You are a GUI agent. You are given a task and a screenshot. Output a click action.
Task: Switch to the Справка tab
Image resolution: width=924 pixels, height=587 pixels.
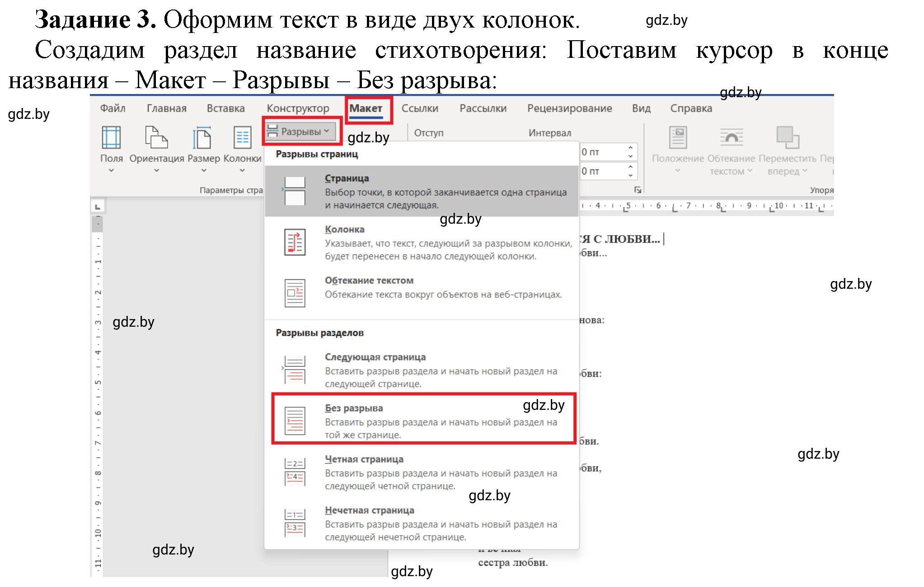click(691, 108)
